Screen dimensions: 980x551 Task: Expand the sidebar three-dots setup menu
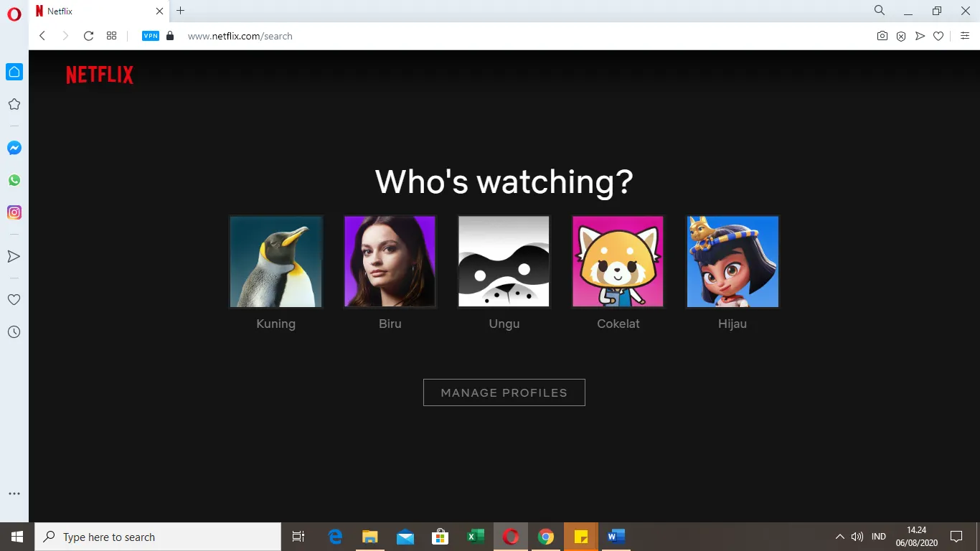(x=14, y=494)
